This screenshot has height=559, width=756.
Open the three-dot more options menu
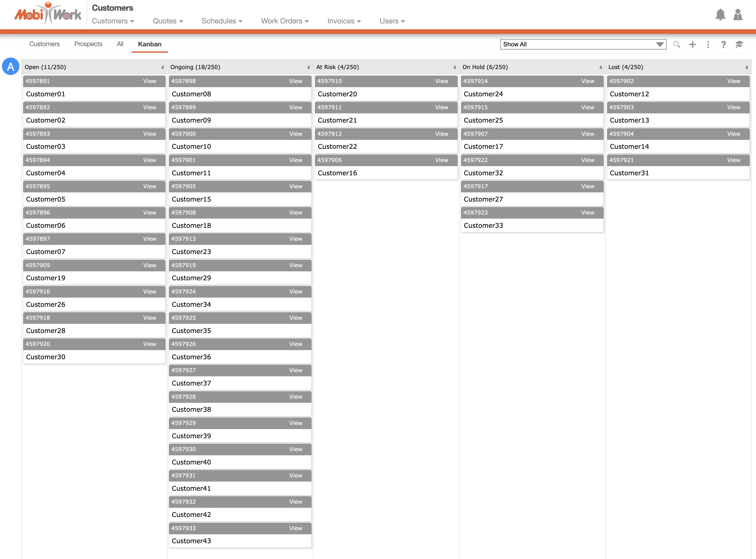coord(708,44)
